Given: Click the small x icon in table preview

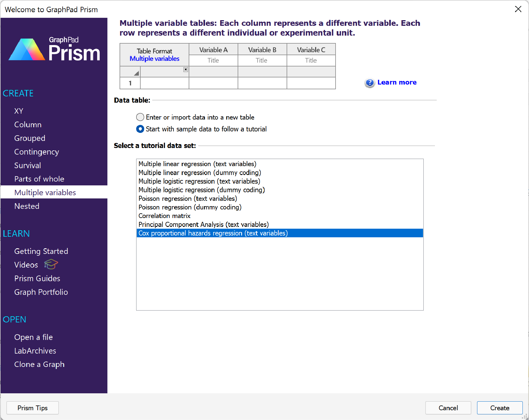Looking at the screenshot, I should tap(185, 69).
